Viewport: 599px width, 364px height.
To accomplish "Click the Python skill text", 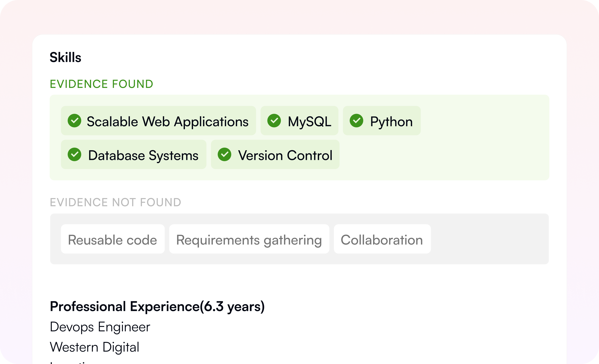I will [391, 121].
